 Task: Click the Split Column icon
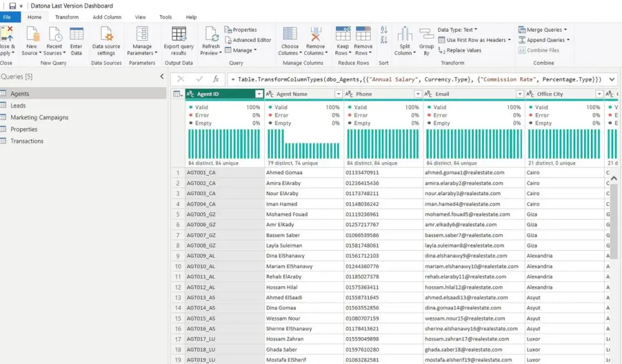pyautogui.click(x=405, y=35)
